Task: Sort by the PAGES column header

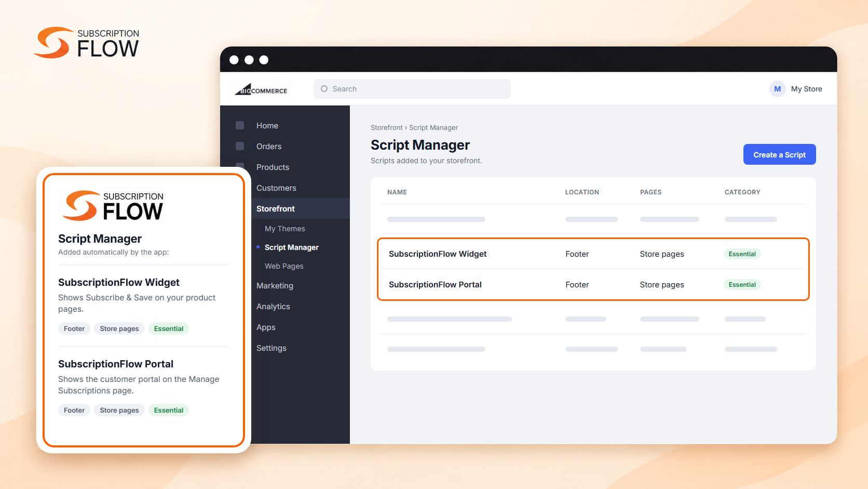Action: pyautogui.click(x=650, y=192)
